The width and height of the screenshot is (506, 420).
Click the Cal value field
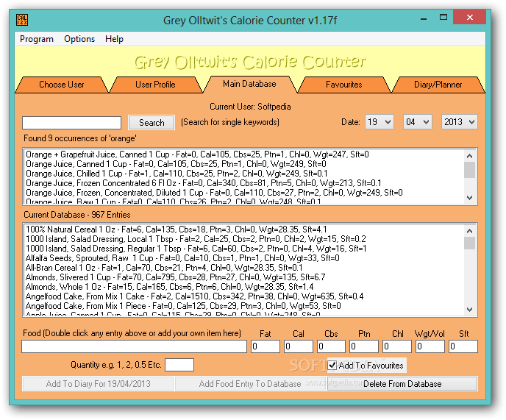point(299,346)
